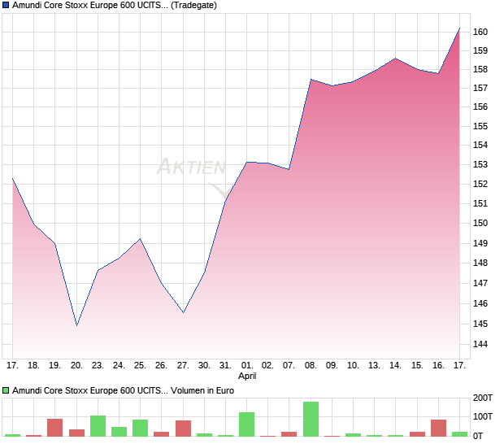Click the blue legend square beside Amundi Core title
This screenshot has height=444, width=504.
6,5
